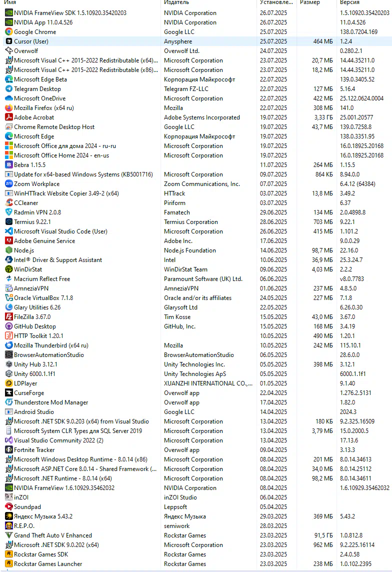Image resolution: width=392 pixels, height=572 pixels.
Task: Click the FileZilla icon
Action: (9, 316)
